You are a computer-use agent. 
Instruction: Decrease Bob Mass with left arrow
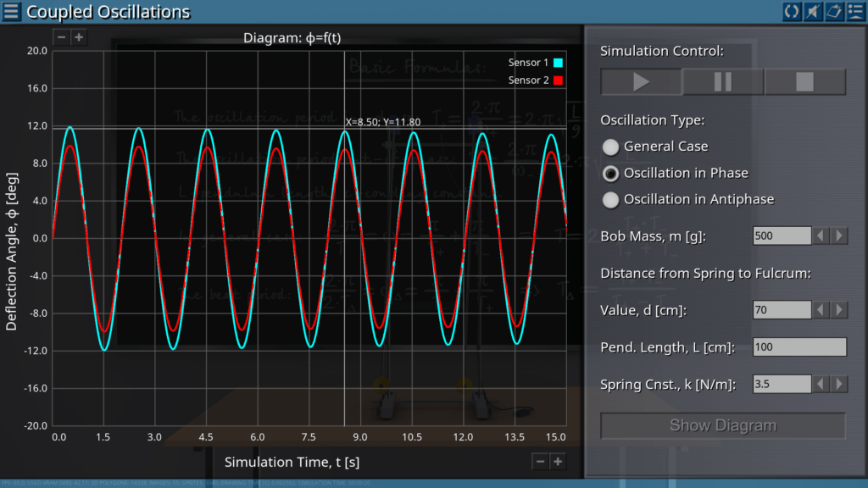coord(821,236)
